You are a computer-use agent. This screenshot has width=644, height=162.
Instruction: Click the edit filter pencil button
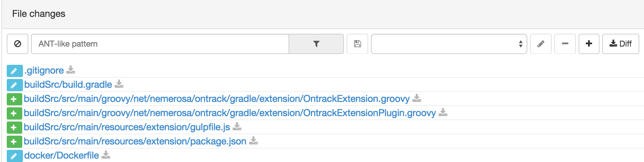(x=540, y=44)
